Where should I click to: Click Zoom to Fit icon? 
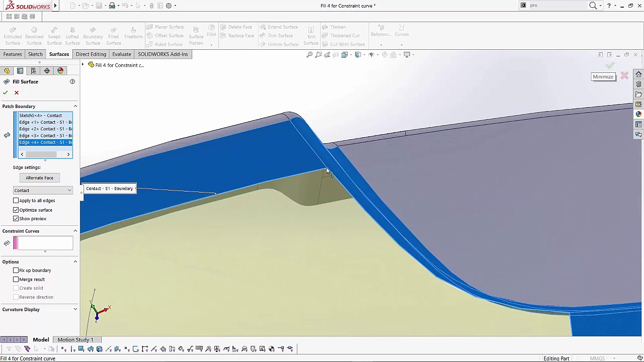[x=309, y=54]
